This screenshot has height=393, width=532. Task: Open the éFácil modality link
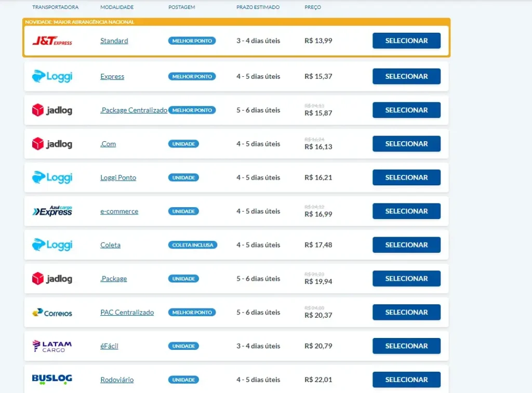pyautogui.click(x=109, y=346)
